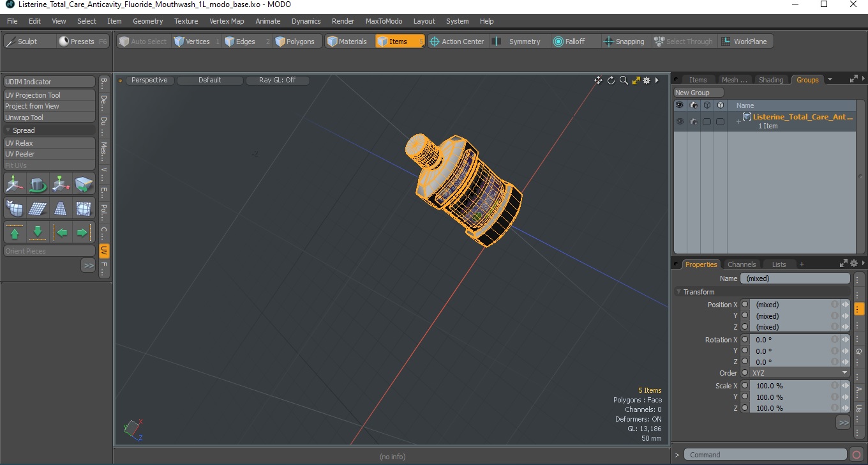Viewport: 868px width, 465px height.
Task: Switch to the Shading tab
Action: 770,80
